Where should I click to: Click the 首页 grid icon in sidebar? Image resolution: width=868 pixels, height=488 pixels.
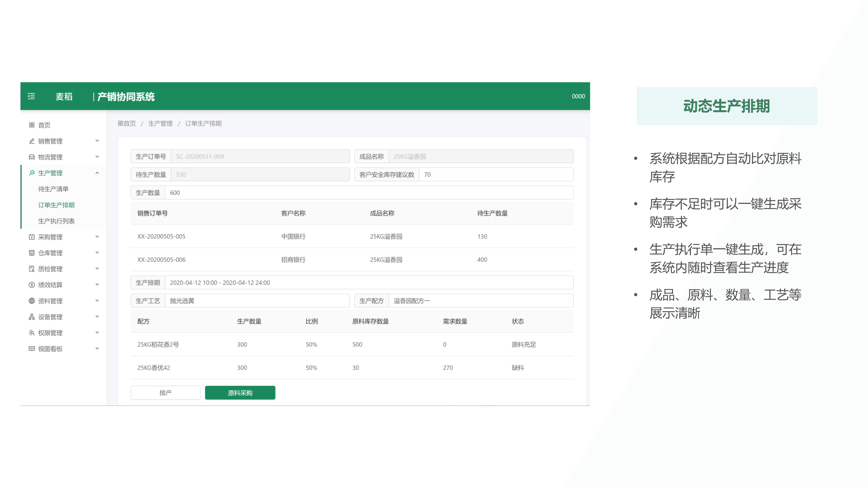click(x=32, y=125)
